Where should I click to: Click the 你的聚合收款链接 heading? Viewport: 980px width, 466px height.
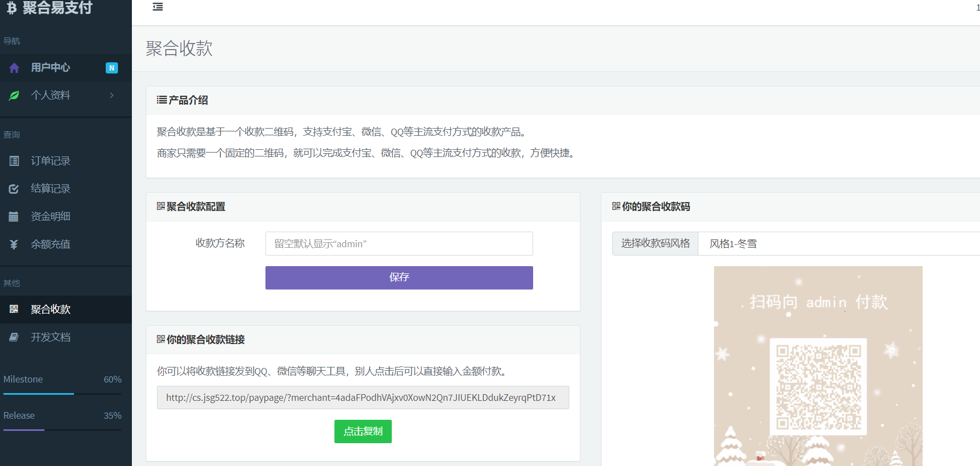coord(205,339)
